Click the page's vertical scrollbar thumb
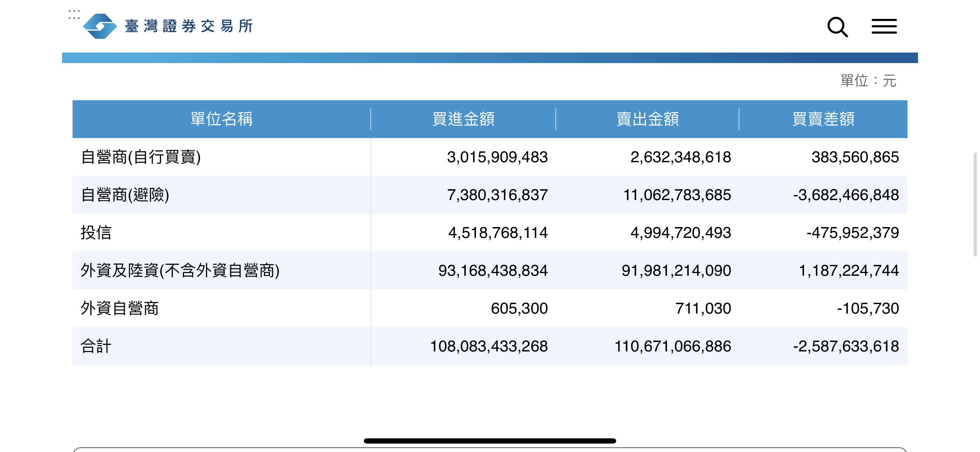The height and width of the screenshot is (452, 980). point(975,204)
